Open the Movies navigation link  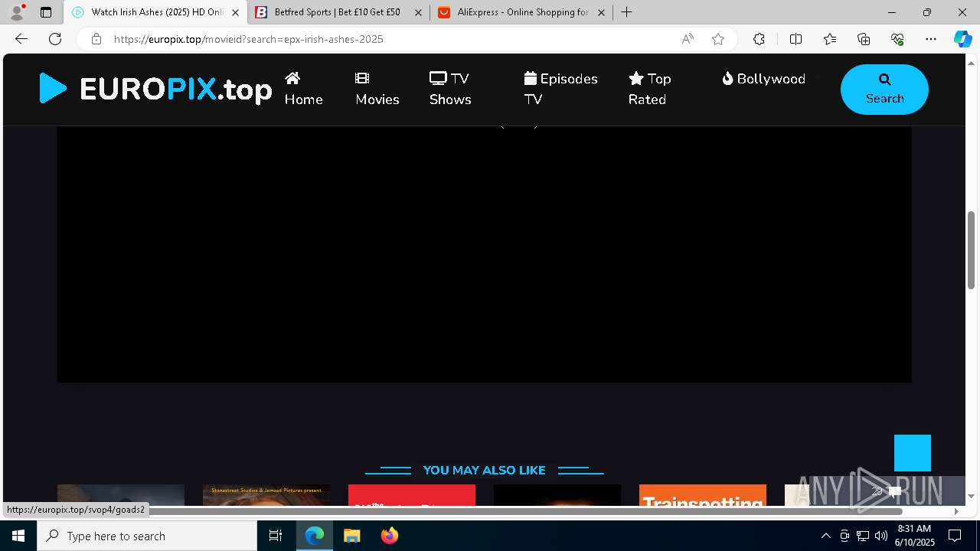377,89
